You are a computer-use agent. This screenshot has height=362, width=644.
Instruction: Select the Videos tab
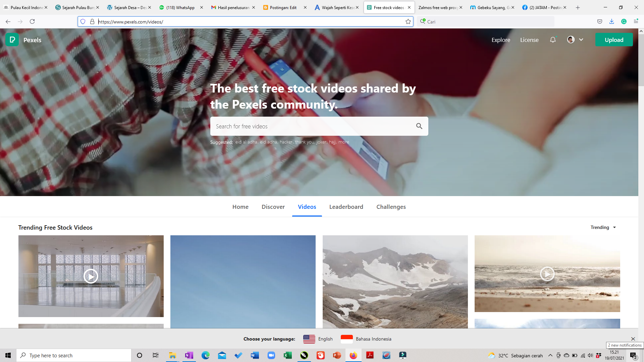[x=307, y=207]
